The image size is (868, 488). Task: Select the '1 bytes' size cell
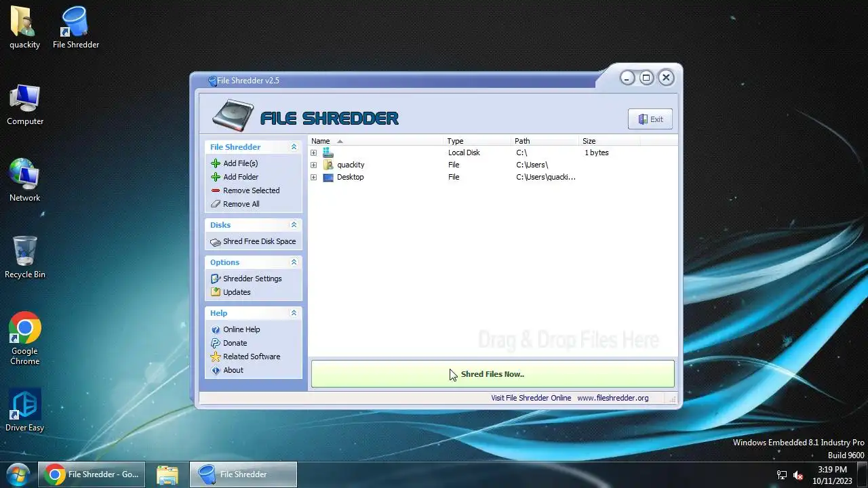click(x=597, y=152)
